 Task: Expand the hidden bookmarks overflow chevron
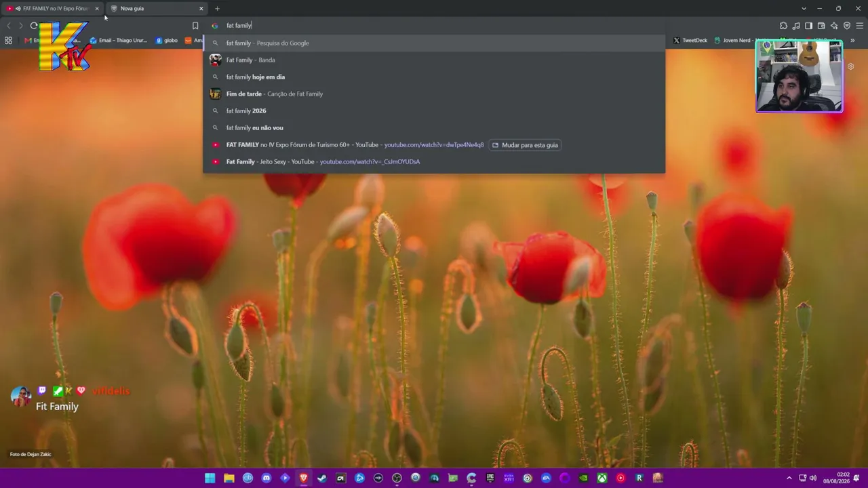point(852,41)
